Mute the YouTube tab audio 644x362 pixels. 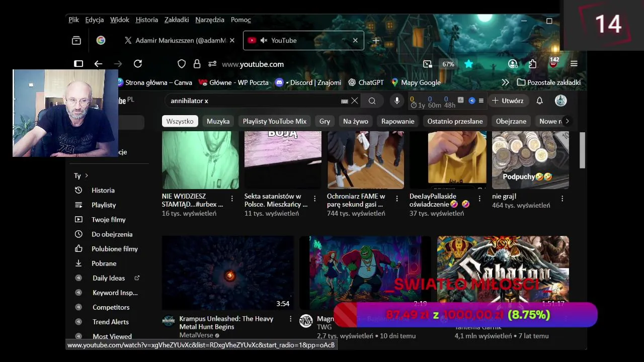264,40
